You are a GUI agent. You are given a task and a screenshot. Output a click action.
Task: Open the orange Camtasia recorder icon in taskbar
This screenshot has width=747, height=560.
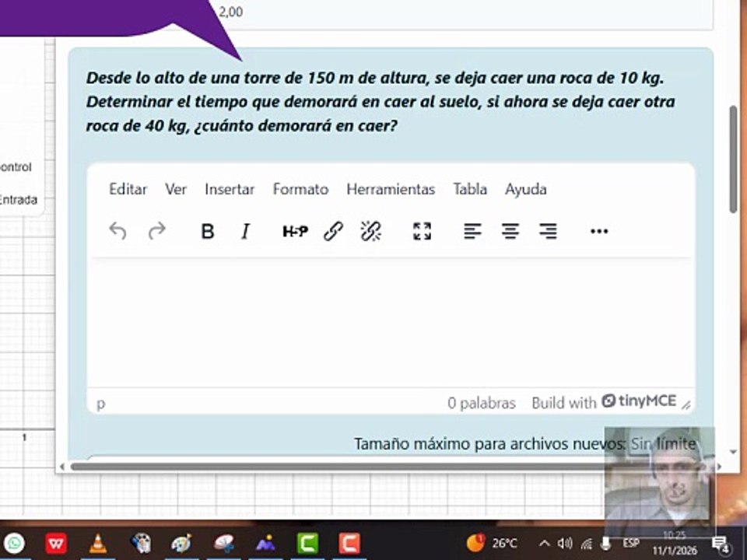(x=349, y=543)
